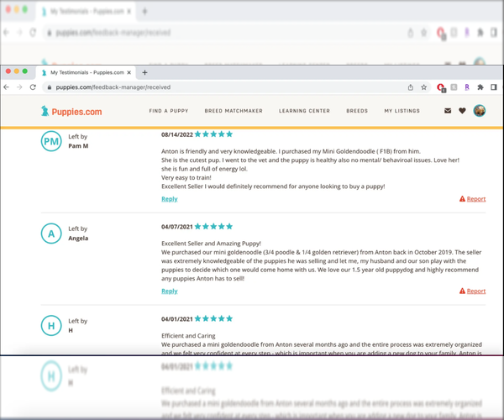
Task: Open favorites via the heart icon
Action: [462, 111]
